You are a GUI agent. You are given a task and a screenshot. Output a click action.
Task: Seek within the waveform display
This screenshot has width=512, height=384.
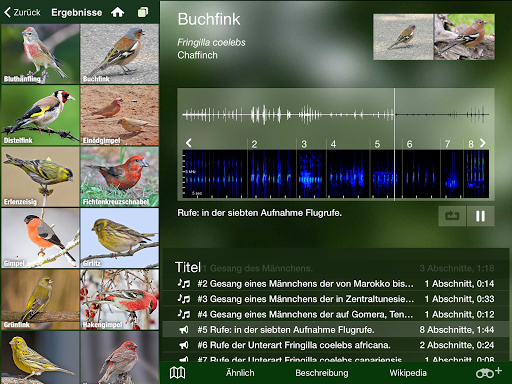click(336, 115)
